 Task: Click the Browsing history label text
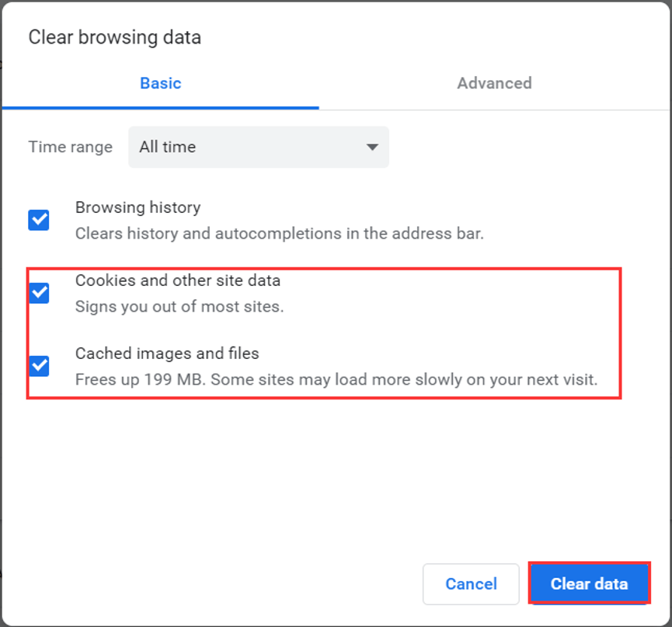pos(138,207)
